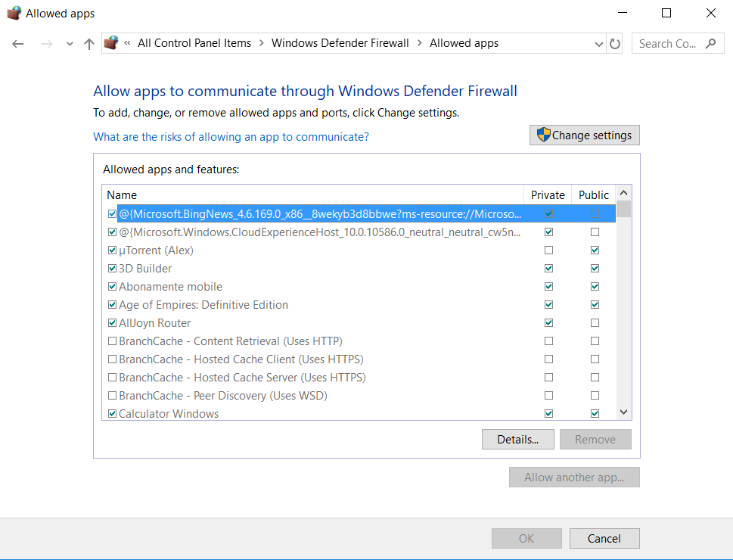Click the Remove button
733x560 pixels.
[x=595, y=440]
